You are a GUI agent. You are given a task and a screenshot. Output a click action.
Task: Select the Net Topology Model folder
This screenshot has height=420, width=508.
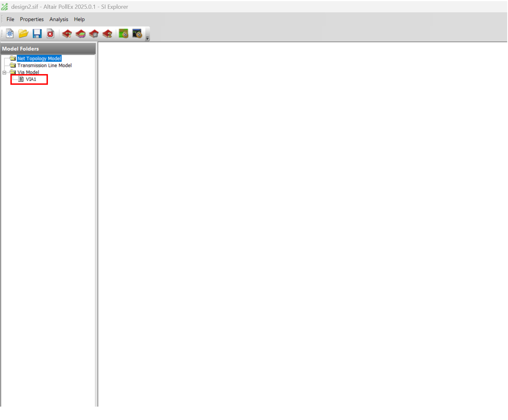(39, 59)
